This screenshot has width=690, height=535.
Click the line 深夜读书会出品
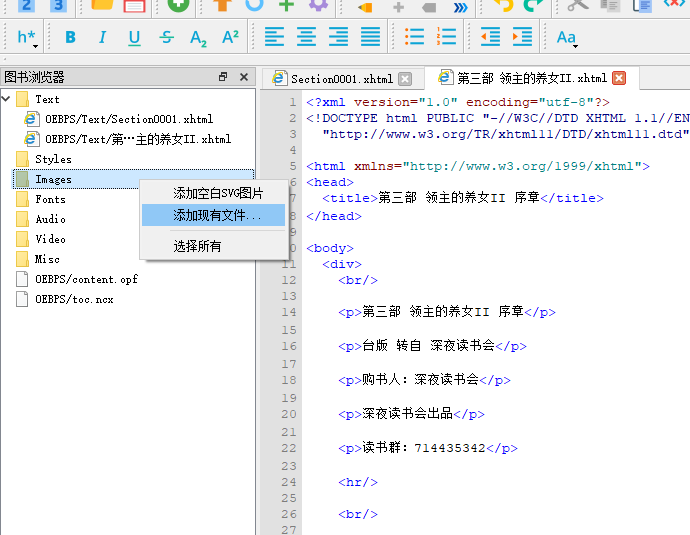[411, 414]
